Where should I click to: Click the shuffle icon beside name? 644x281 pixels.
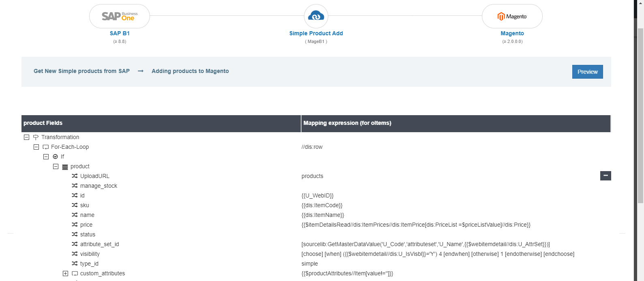coord(75,215)
